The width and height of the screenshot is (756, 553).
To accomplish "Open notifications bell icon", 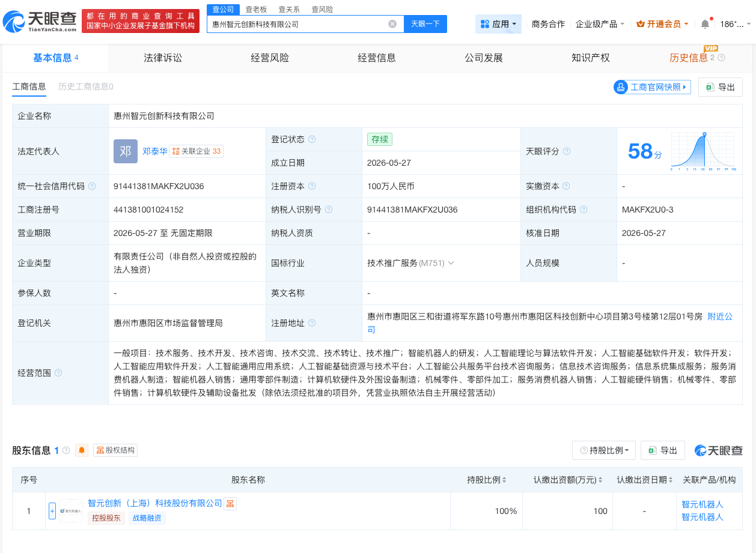I will pyautogui.click(x=705, y=24).
